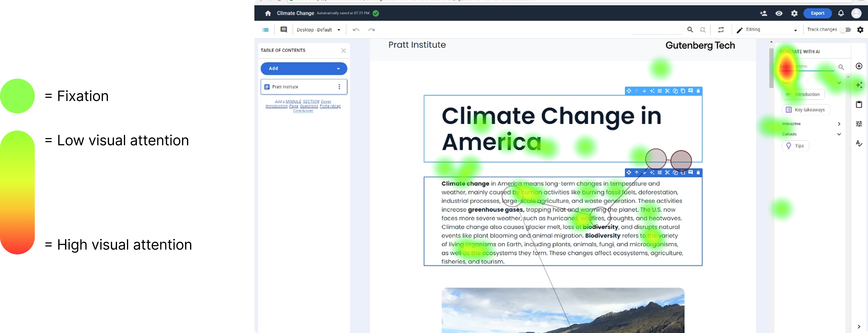The width and height of the screenshot is (868, 333).
Task: Click the redo arrow in toolbar
Action: click(x=371, y=30)
